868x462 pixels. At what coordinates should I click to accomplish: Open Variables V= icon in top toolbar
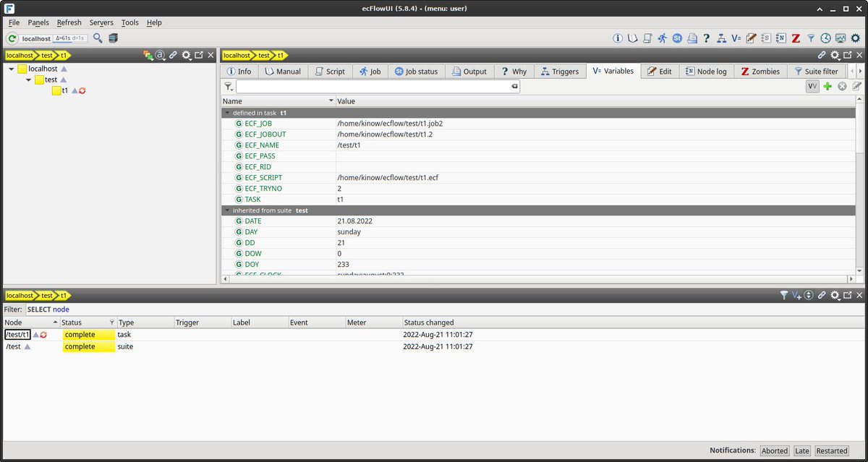(736, 38)
